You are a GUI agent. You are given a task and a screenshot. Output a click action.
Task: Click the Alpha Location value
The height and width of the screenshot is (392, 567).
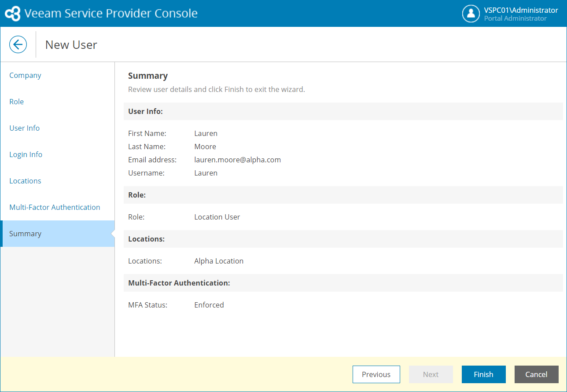(219, 261)
